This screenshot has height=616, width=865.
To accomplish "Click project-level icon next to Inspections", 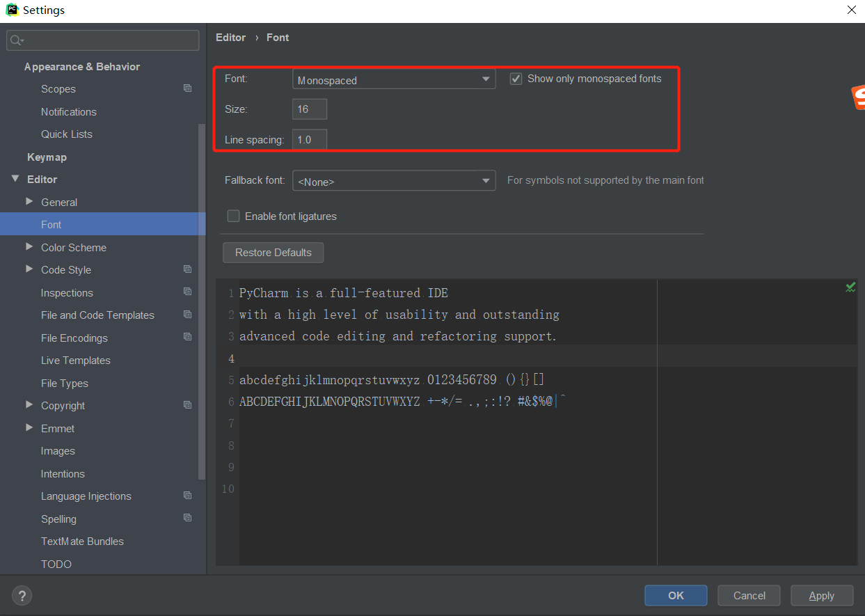I will click(187, 292).
